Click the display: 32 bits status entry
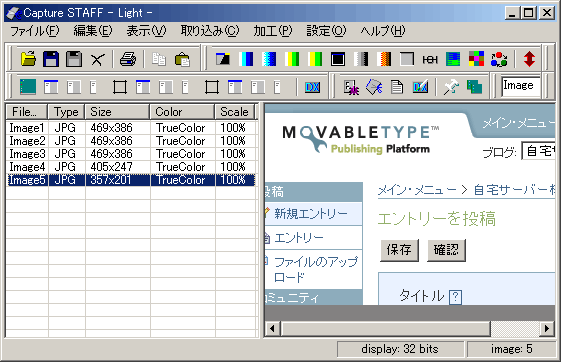The image size is (561, 362). 400,349
